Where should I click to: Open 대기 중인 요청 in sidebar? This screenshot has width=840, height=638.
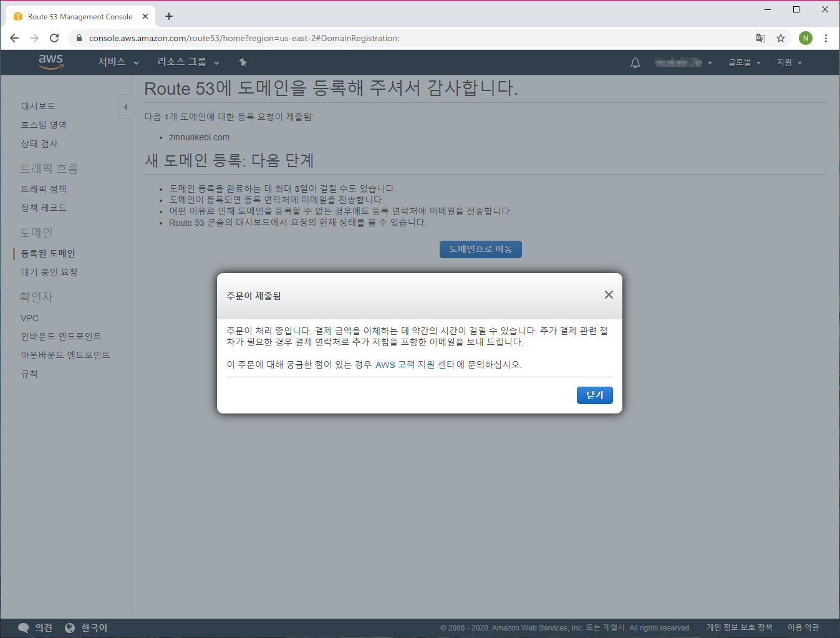(x=49, y=272)
